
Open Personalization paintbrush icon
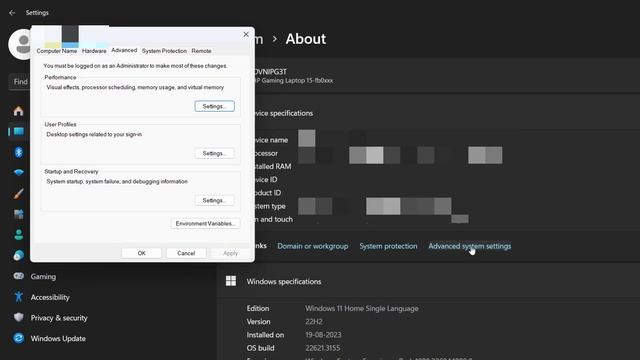point(18,193)
